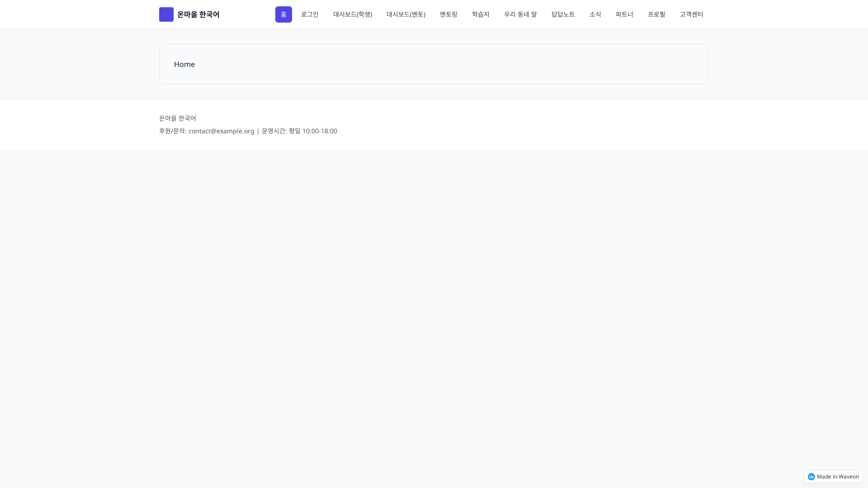Open 대시보드(학생) menu item
This screenshot has width=868, height=488.
click(x=352, y=14)
